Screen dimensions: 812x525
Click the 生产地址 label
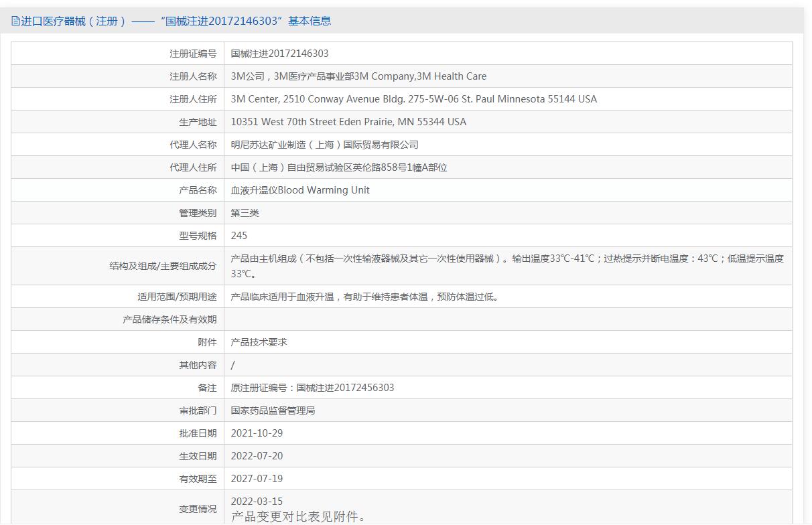pyautogui.click(x=198, y=122)
